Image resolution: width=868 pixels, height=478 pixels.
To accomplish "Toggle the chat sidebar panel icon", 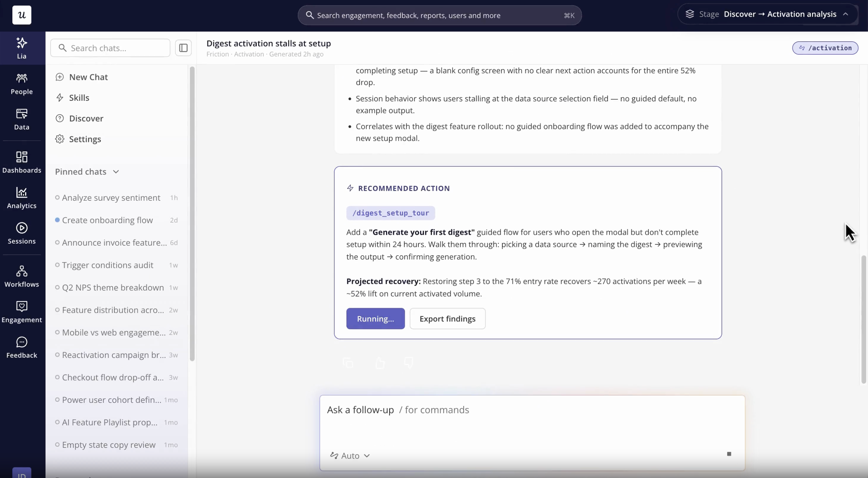I will 183,48.
